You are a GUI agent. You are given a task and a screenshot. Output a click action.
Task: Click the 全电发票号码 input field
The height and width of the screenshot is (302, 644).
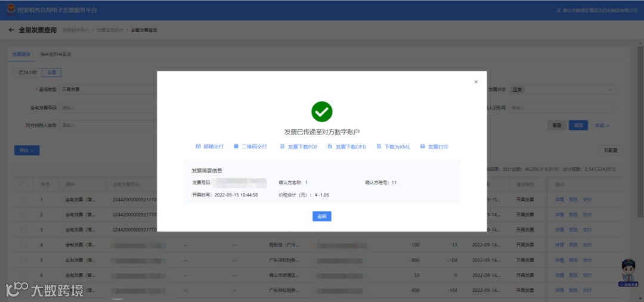pos(109,108)
